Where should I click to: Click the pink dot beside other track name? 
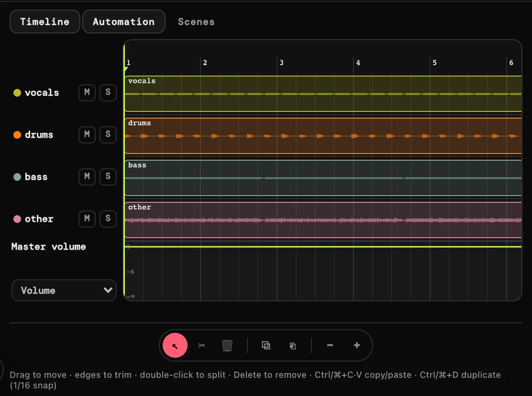click(17, 219)
